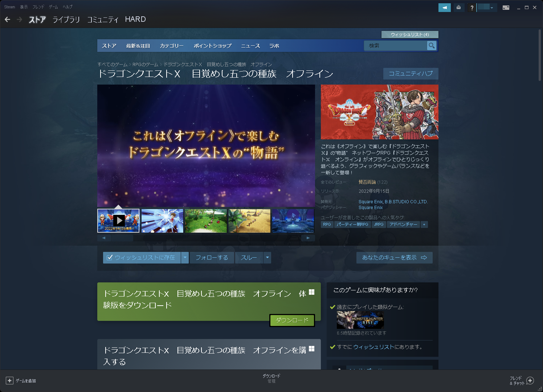
Task: Click the search magnifier icon
Action: (x=432, y=46)
